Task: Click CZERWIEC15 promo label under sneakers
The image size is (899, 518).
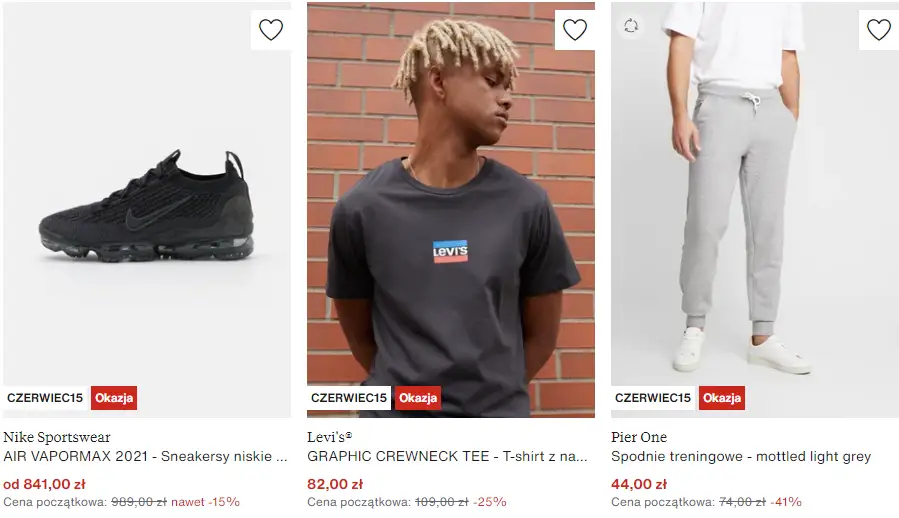Action: [x=45, y=398]
